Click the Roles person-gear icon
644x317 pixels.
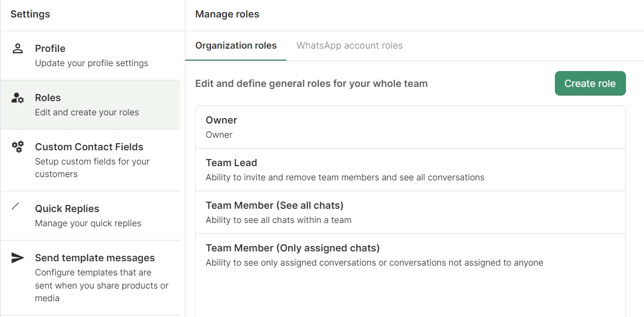[17, 98]
